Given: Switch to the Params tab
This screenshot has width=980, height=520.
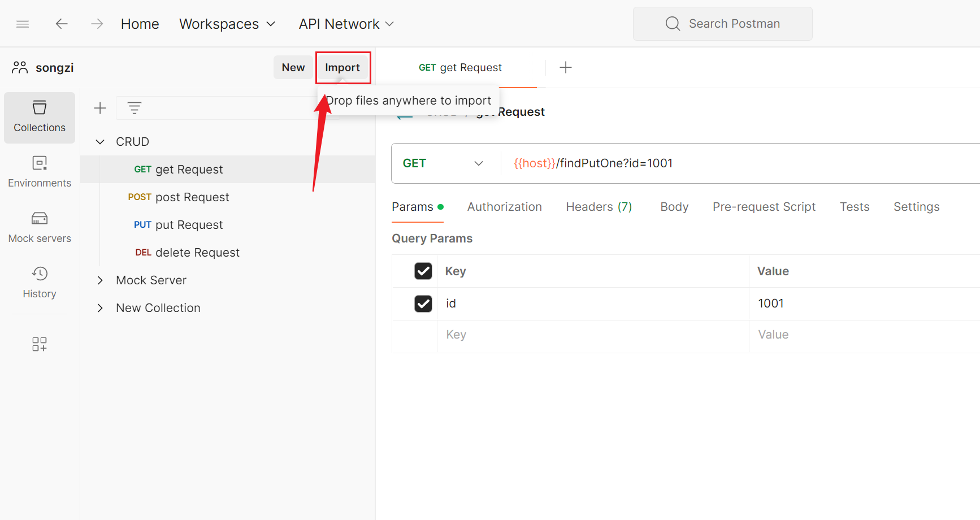Looking at the screenshot, I should tap(418, 207).
